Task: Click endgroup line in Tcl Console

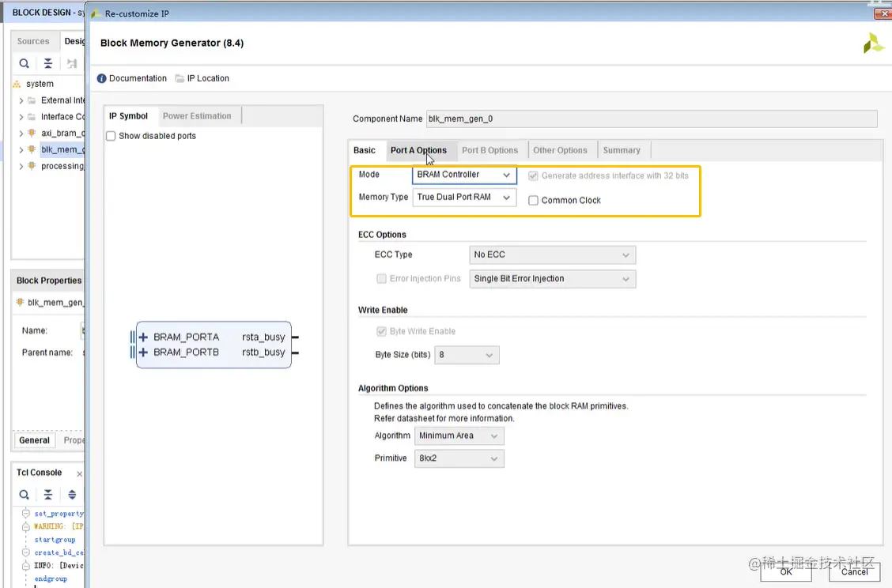Action: [51, 579]
